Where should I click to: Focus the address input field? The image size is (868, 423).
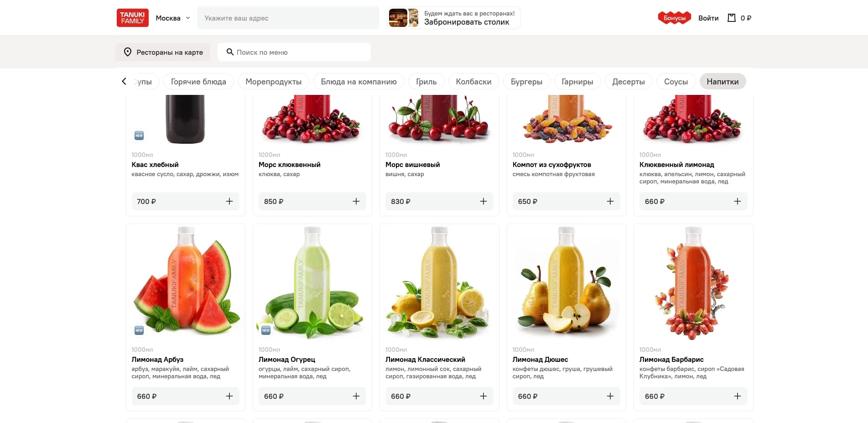(x=288, y=18)
